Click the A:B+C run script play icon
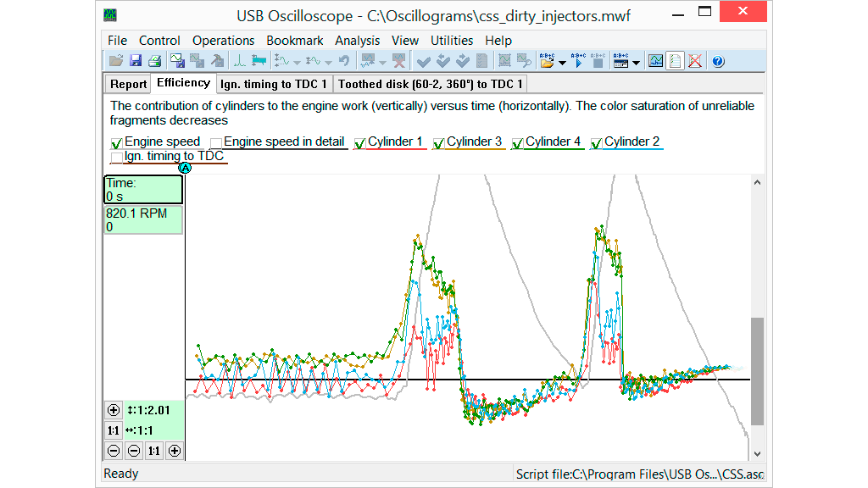The image size is (868, 488). [579, 61]
